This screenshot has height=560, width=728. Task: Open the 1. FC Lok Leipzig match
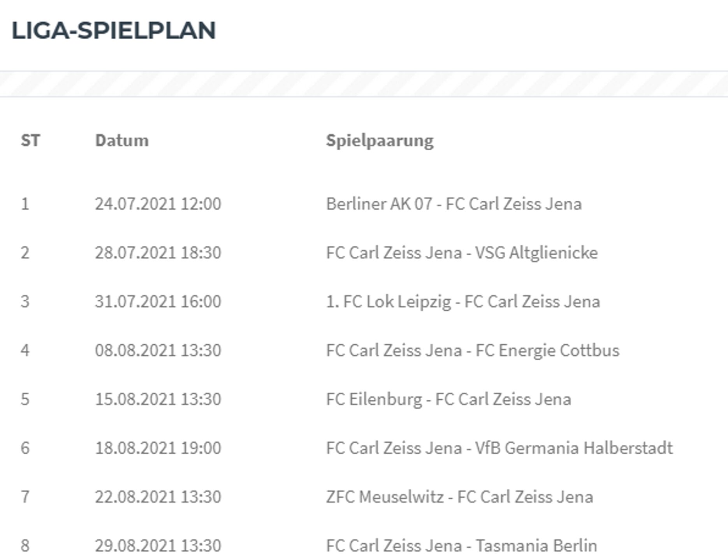point(463,302)
